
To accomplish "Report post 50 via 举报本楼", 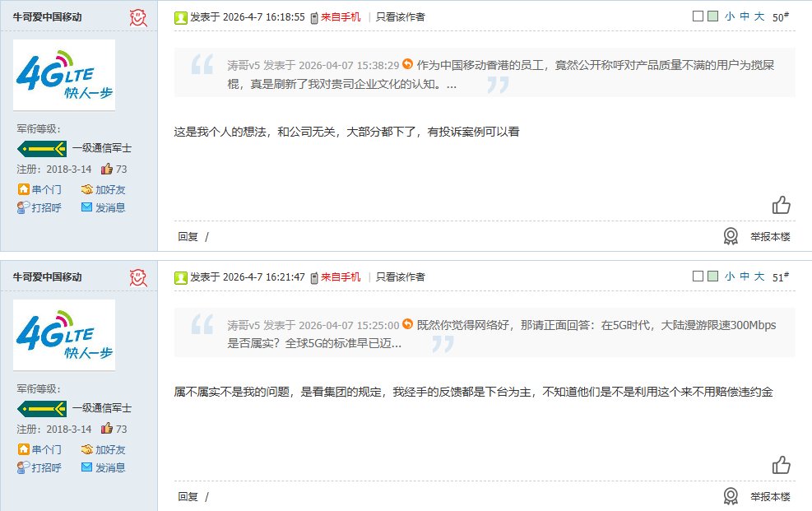I will coord(770,237).
